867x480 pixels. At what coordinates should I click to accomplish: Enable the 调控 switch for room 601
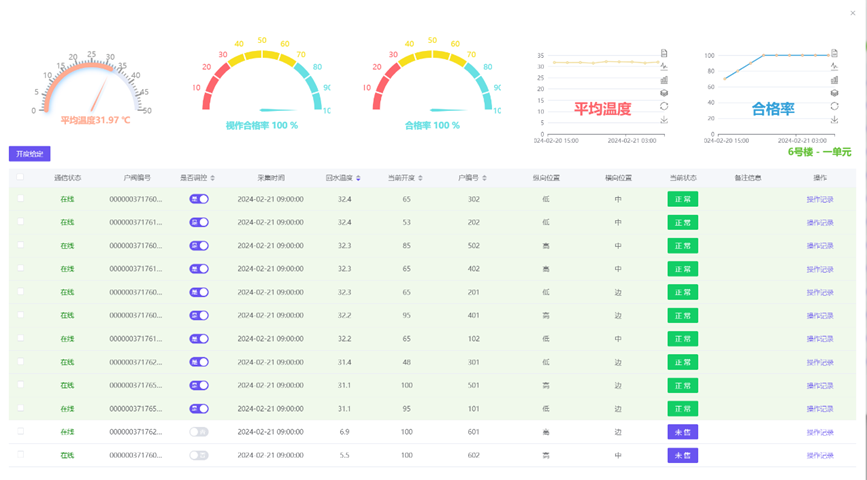click(199, 432)
